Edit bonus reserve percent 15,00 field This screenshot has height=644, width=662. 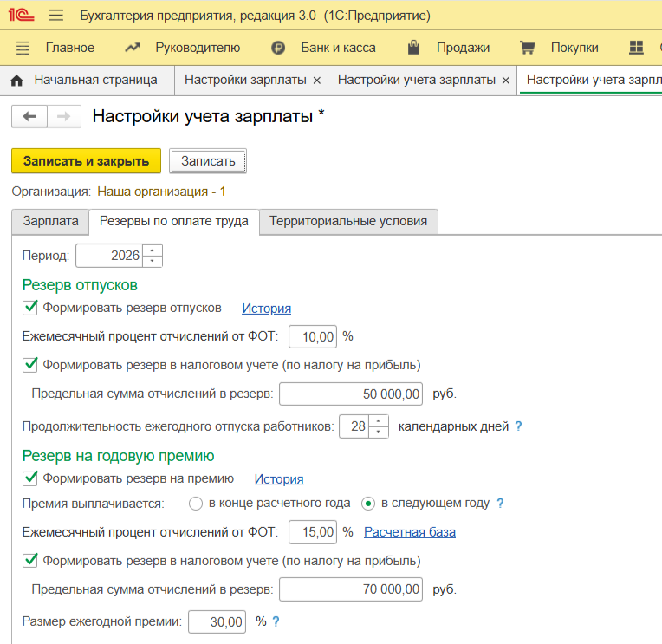[x=313, y=532]
